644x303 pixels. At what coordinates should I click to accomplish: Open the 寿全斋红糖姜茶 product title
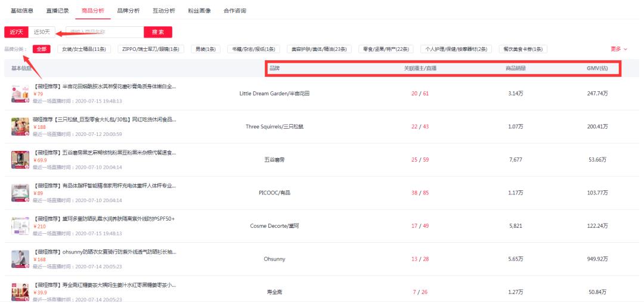coord(104,285)
